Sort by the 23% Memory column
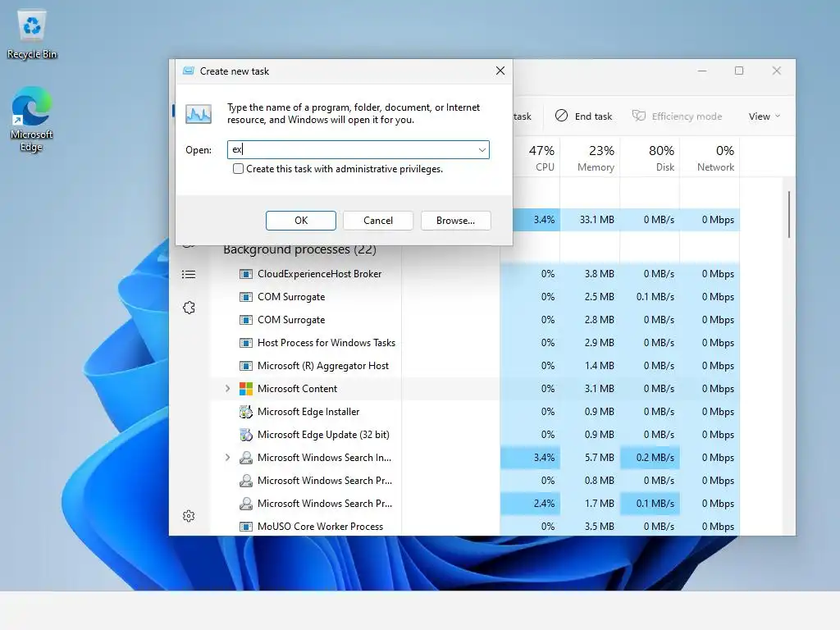Viewport: 840px width, 630px height. [590, 157]
